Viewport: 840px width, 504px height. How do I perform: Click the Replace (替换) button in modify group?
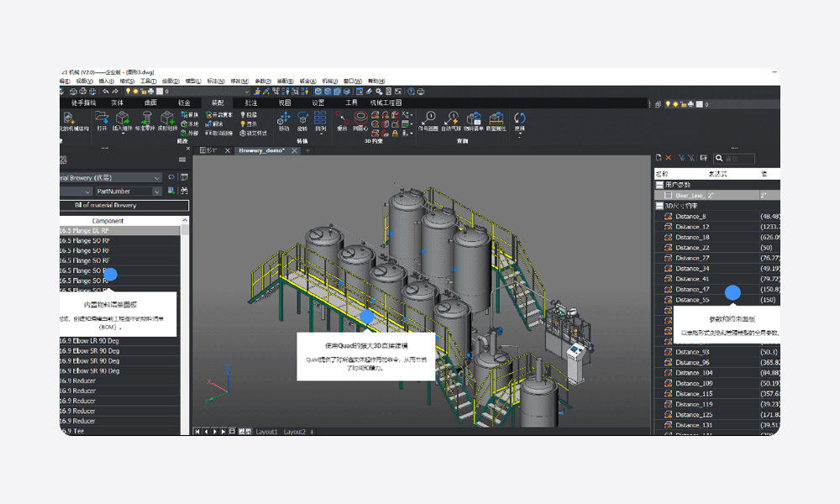190,114
